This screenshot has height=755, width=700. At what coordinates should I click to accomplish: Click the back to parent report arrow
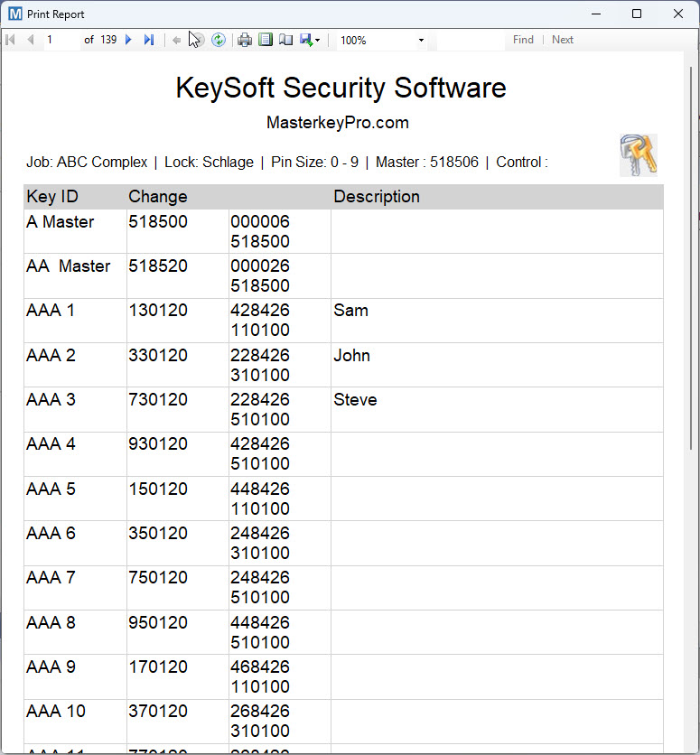pyautogui.click(x=177, y=39)
